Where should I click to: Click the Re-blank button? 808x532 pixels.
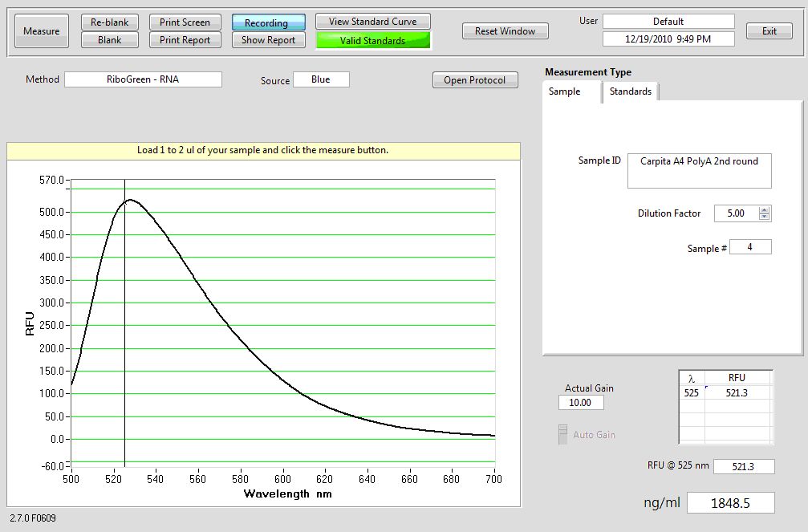[x=109, y=22]
